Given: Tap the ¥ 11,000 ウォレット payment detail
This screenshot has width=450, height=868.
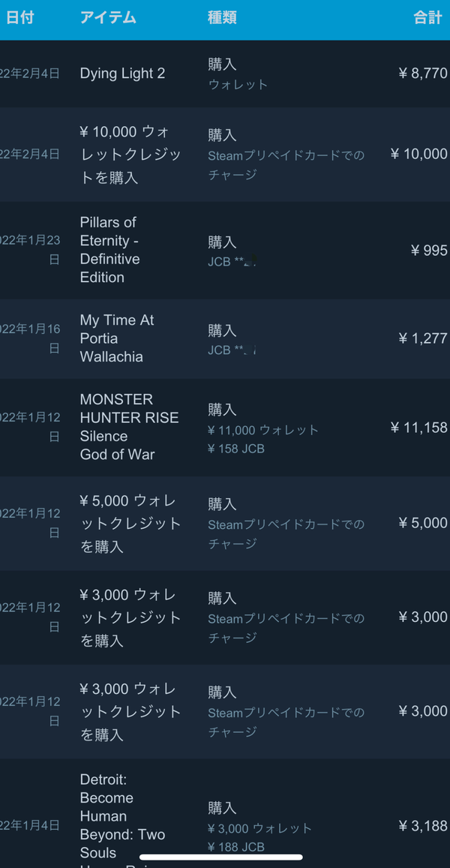Looking at the screenshot, I should [263, 430].
